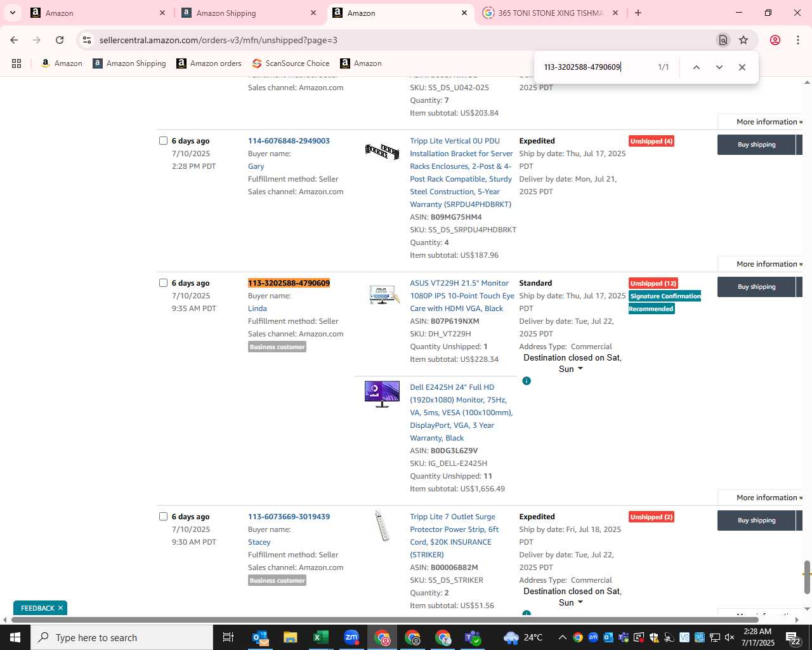
Task: Expand More information for Gary's order
Action: pos(769,264)
